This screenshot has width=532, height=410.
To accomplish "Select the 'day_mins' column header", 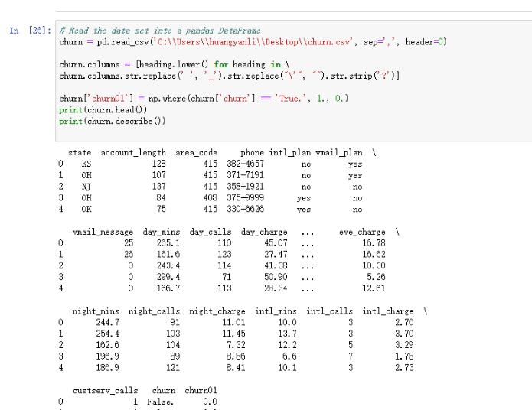I will coord(162,233).
